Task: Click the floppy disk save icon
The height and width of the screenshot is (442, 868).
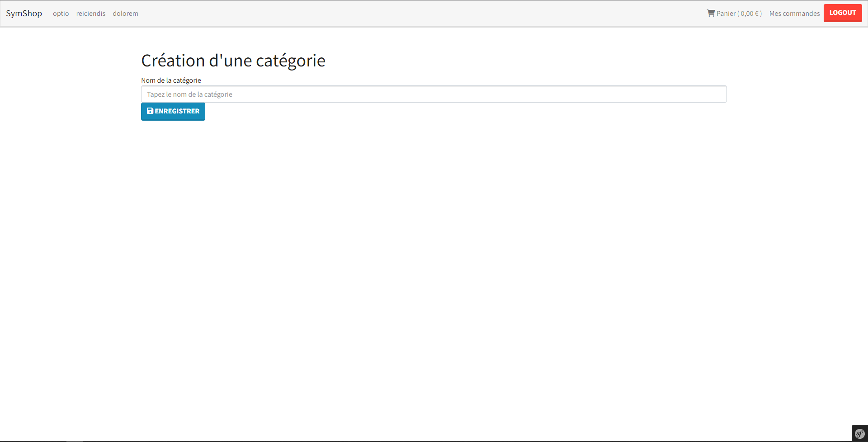Action: click(150, 111)
